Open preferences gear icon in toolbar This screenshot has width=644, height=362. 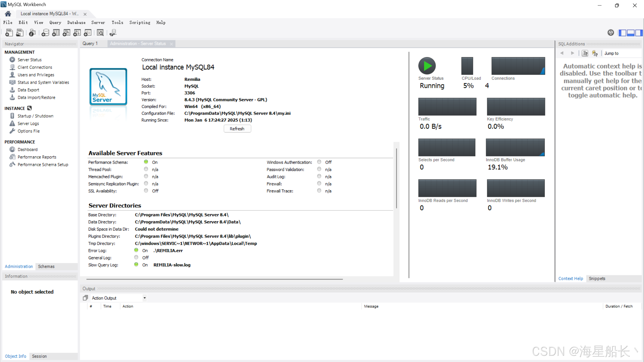(x=611, y=33)
